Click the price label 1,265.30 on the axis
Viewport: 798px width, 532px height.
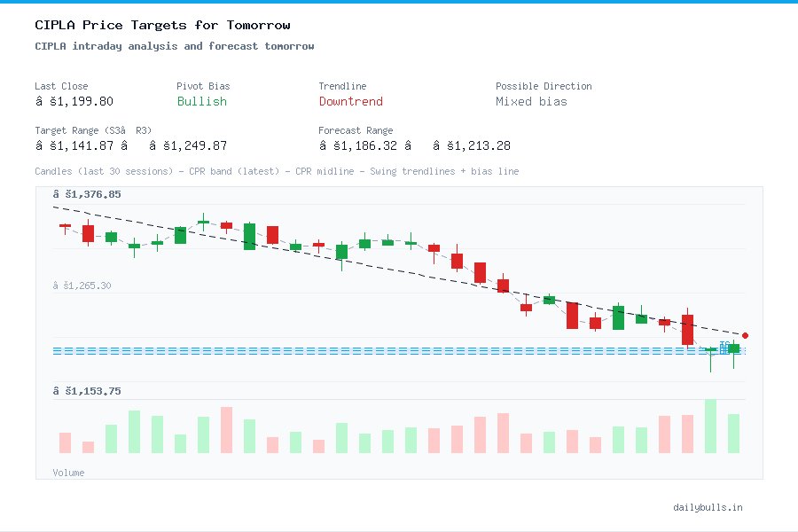(x=84, y=286)
